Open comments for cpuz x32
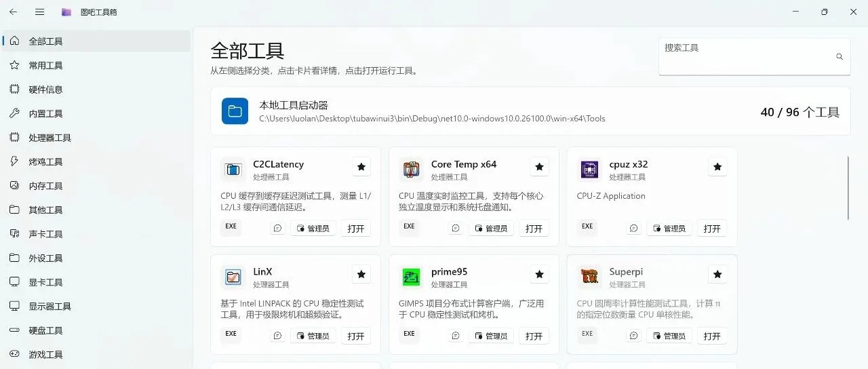Screen dimensions: 868x369 (633, 229)
